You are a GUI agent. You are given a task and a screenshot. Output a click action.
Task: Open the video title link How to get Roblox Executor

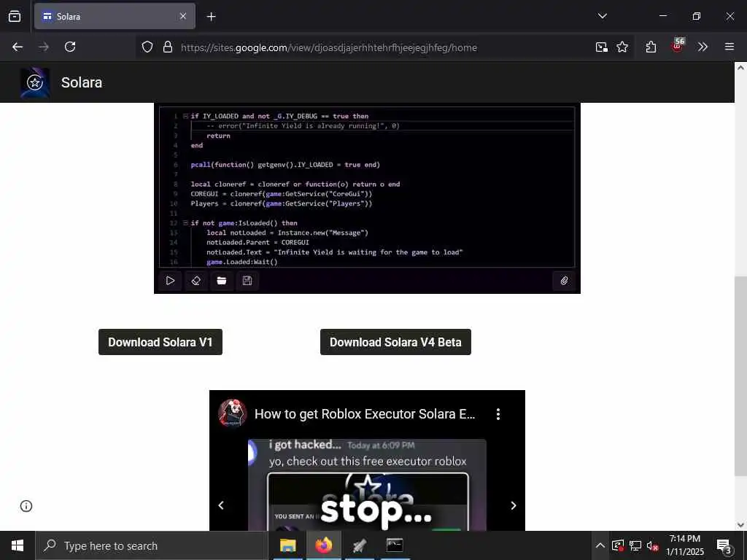point(365,414)
